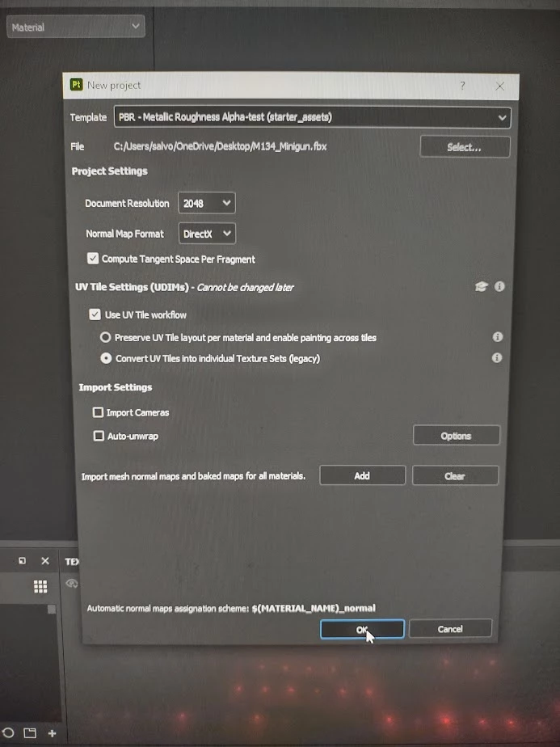This screenshot has width=560, height=747.
Task: Click the $(MATERIAL_NAME)_normal scheme text
Action: (x=314, y=608)
